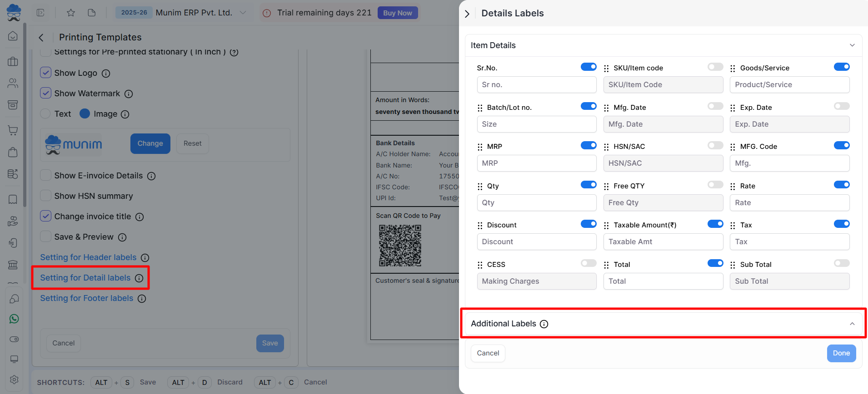The image size is (868, 394).
Task: Click the WhatsApp icon in the sidebar
Action: pos(14,319)
